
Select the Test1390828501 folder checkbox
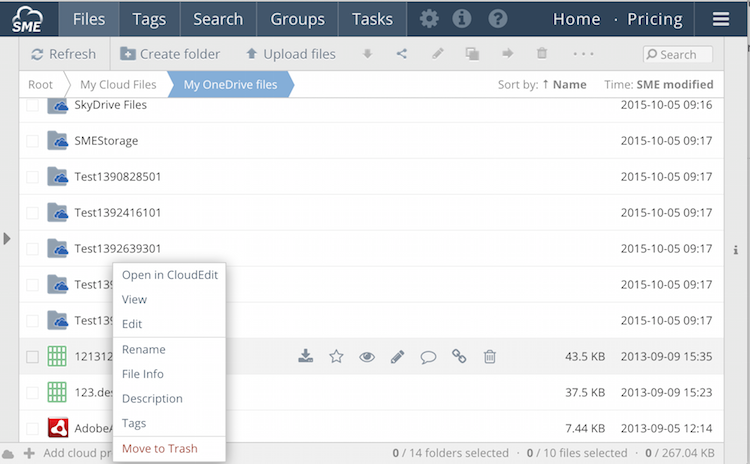33,177
